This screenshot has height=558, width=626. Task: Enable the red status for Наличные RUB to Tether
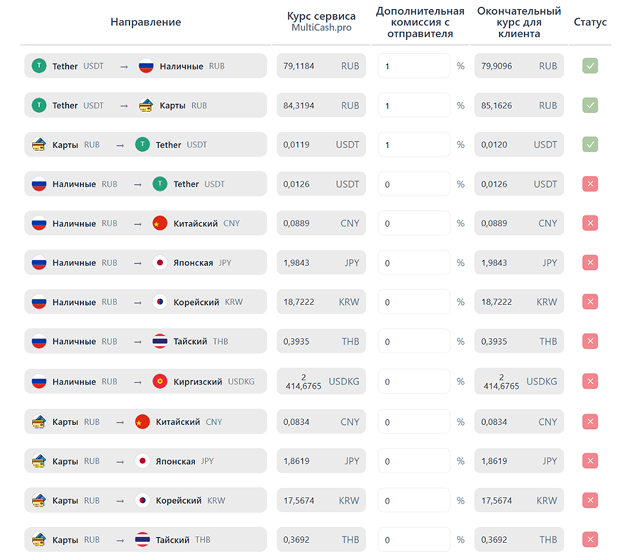[x=590, y=184]
